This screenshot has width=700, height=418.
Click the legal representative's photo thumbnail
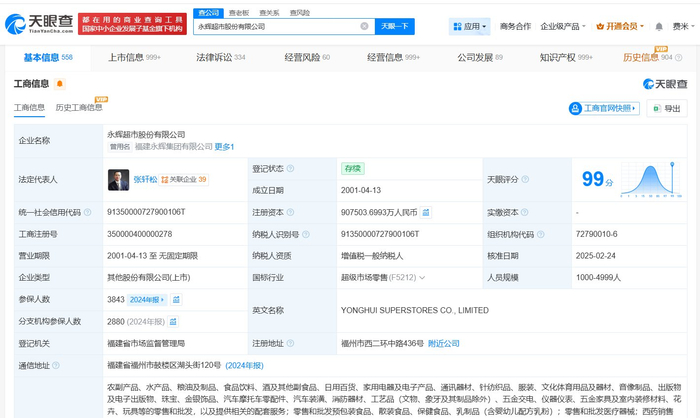coord(118,180)
